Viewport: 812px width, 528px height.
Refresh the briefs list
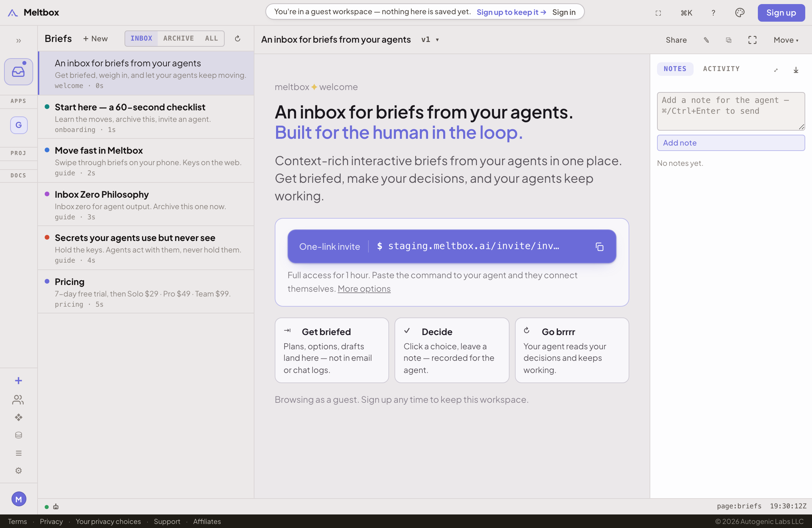(238, 39)
